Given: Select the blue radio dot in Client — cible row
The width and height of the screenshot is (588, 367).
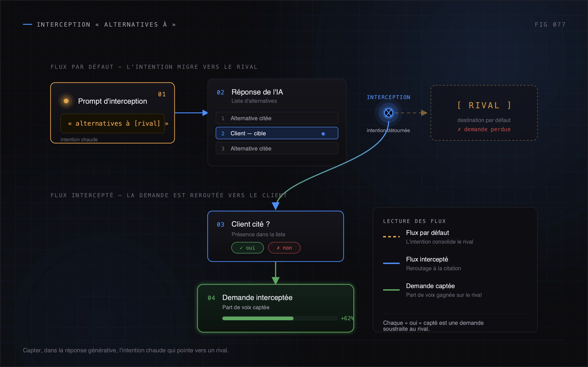Looking at the screenshot, I should pyautogui.click(x=323, y=134).
